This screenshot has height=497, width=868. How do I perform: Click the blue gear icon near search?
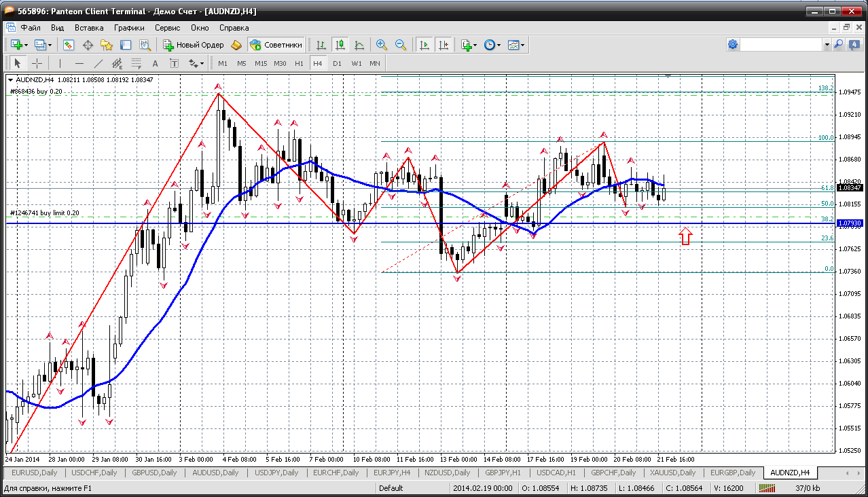pyautogui.click(x=733, y=44)
